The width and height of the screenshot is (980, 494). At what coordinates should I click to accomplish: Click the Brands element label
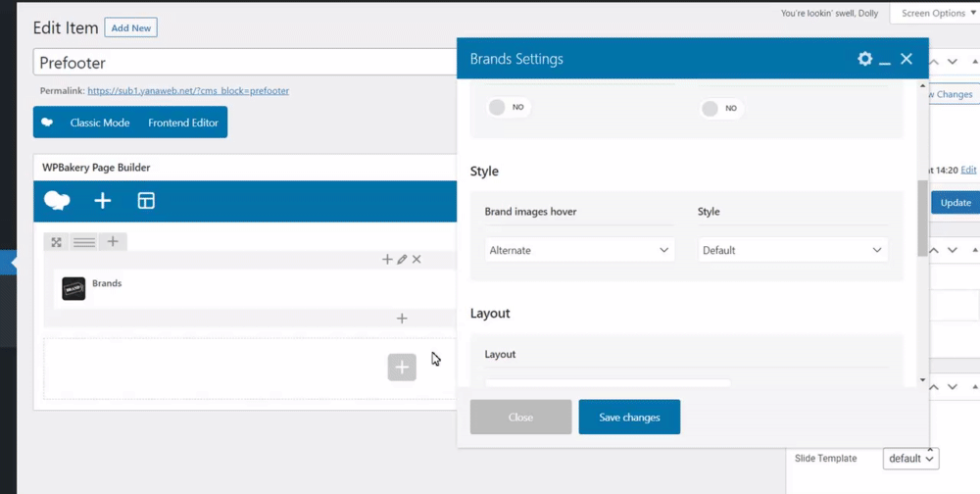coord(107,283)
